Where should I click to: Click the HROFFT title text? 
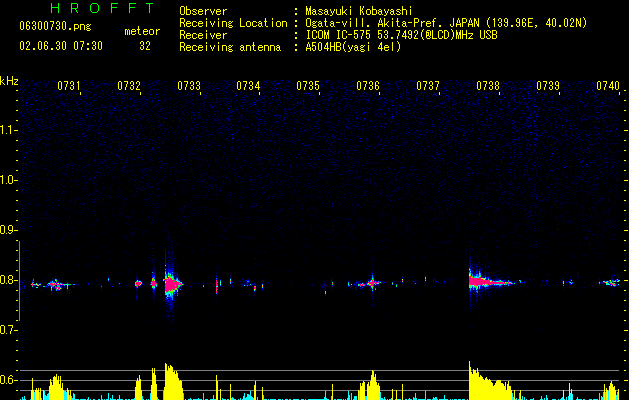point(102,8)
